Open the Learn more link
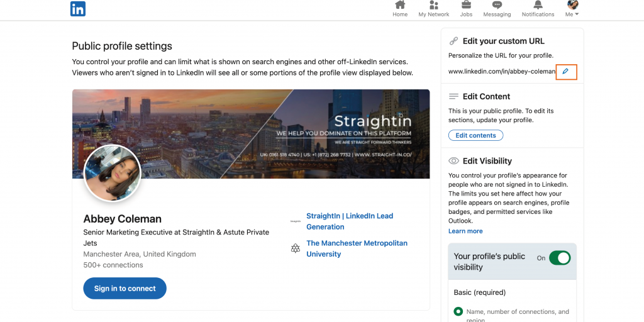This screenshot has width=644, height=322. pyautogui.click(x=465, y=231)
